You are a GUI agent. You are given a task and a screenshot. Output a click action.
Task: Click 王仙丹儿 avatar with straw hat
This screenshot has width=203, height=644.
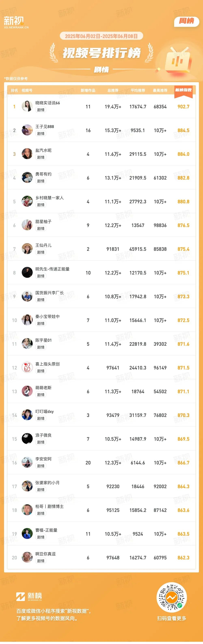coord(27,249)
